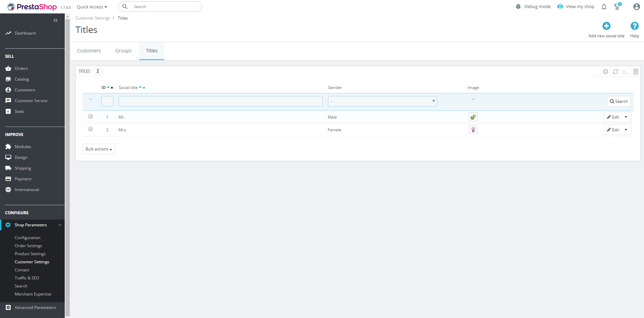
Task: Select the Titles tab
Action: 152,51
